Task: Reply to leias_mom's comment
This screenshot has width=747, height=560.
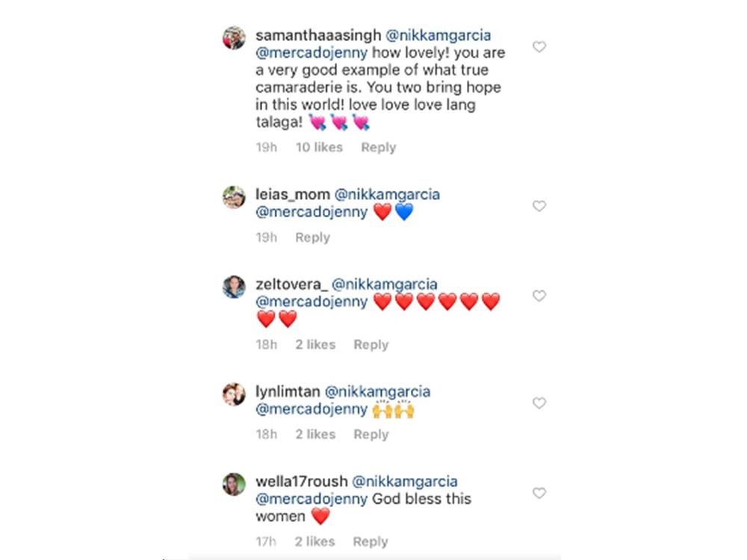Action: (312, 237)
